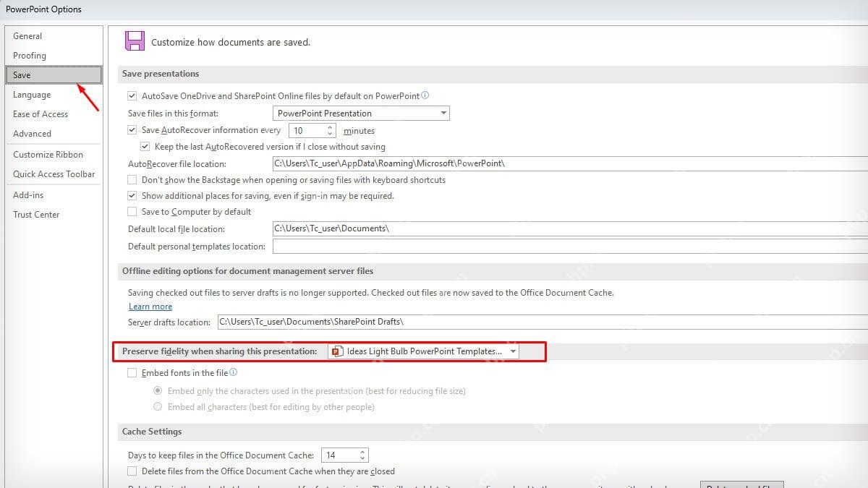Select Embed all characters radio button
This screenshot has height=488, width=868.
[158, 407]
